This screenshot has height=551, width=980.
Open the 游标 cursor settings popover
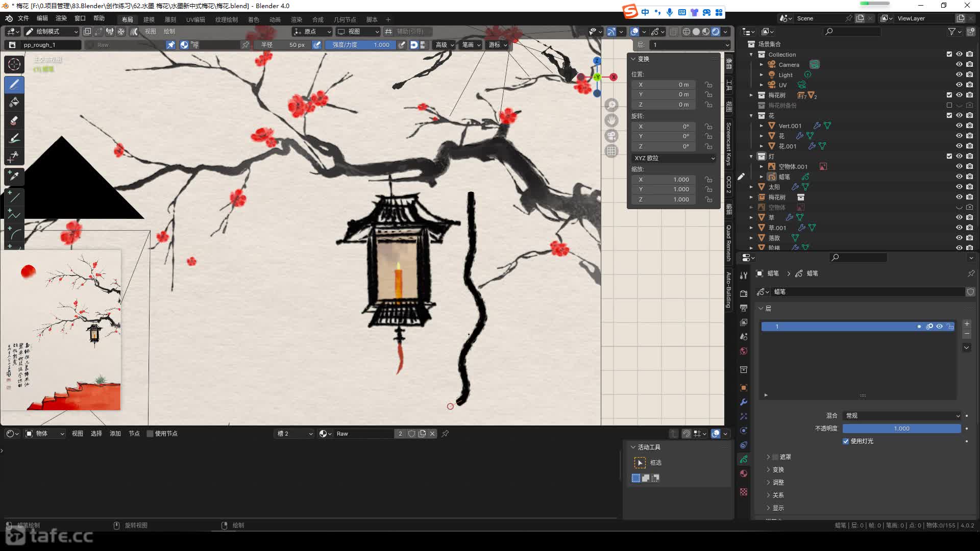pyautogui.click(x=497, y=45)
